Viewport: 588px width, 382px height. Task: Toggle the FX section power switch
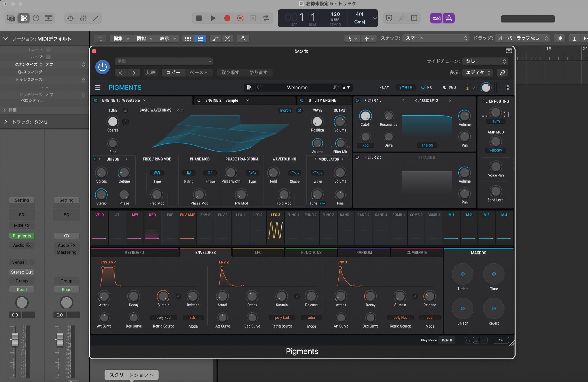pos(423,87)
